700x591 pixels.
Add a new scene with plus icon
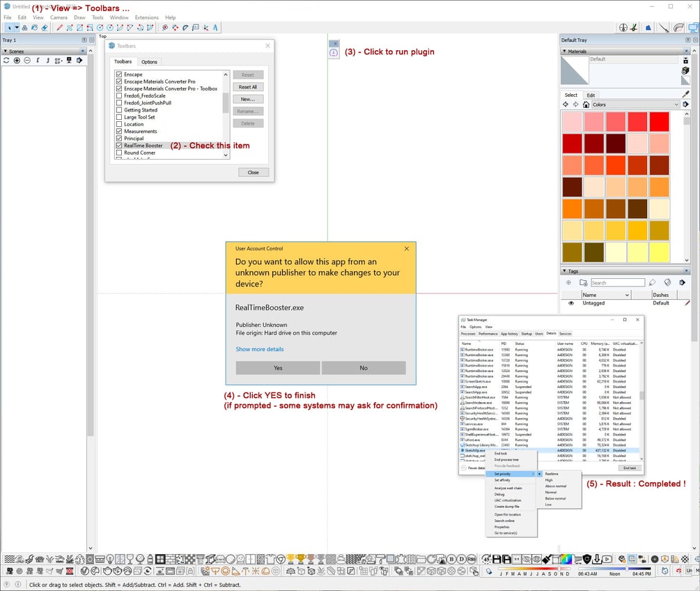[17, 61]
